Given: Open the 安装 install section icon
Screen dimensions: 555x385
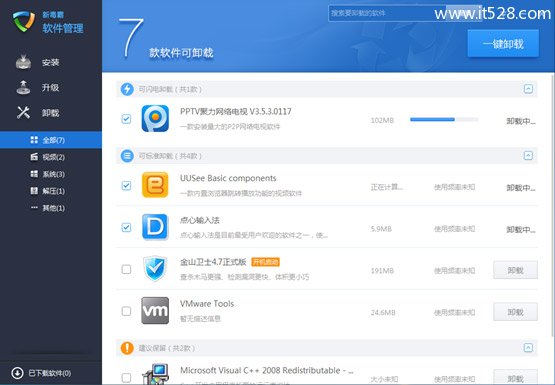Looking at the screenshot, I should point(23,62).
